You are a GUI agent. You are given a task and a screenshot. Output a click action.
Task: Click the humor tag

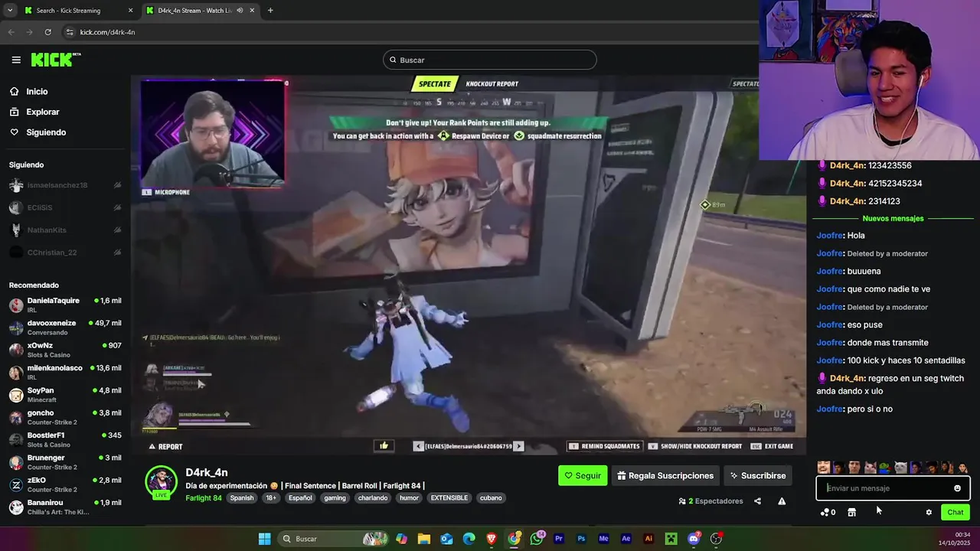pos(410,498)
